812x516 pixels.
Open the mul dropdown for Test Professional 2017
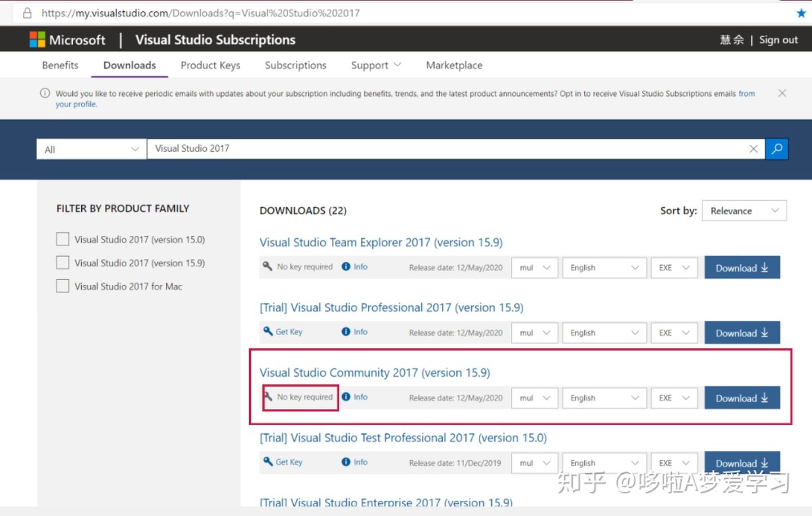point(535,463)
